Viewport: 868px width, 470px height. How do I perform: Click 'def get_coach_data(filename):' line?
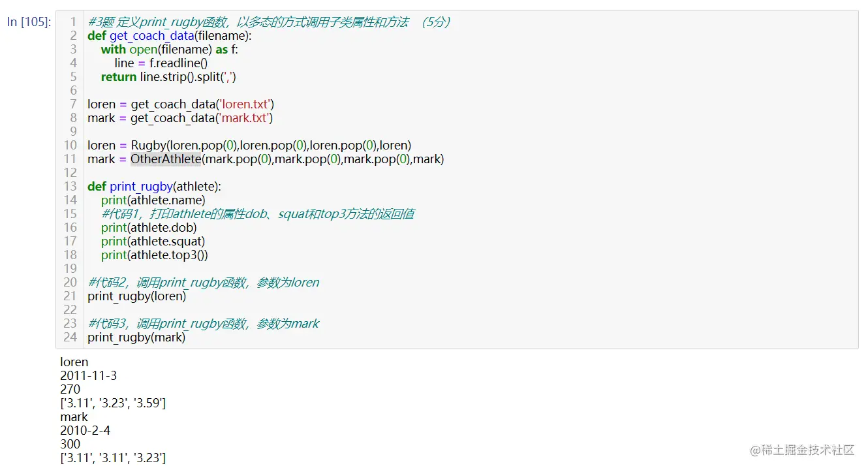(x=169, y=35)
